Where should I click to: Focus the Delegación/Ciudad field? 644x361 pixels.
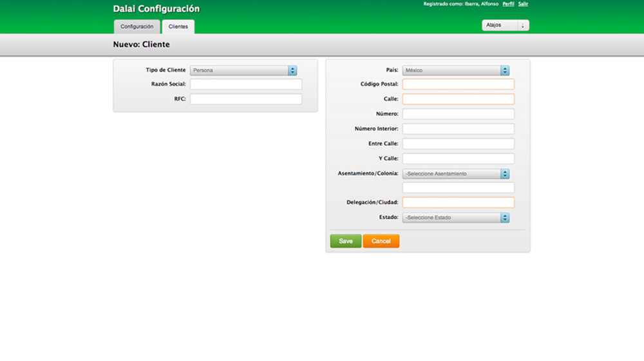(x=458, y=202)
